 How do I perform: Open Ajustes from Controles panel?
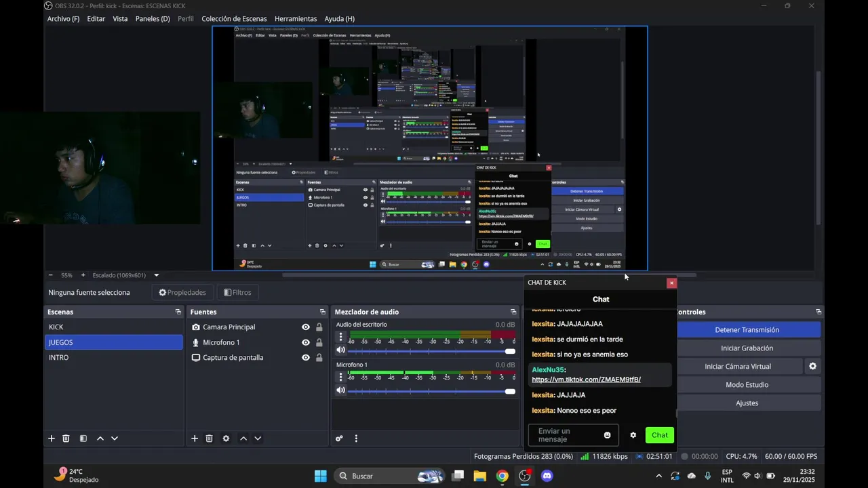[x=747, y=403]
